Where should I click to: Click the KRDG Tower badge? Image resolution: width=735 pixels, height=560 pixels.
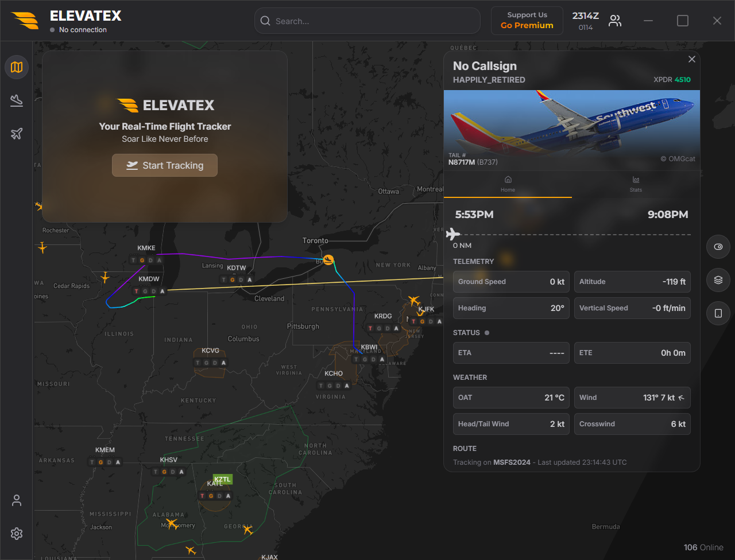click(x=370, y=329)
